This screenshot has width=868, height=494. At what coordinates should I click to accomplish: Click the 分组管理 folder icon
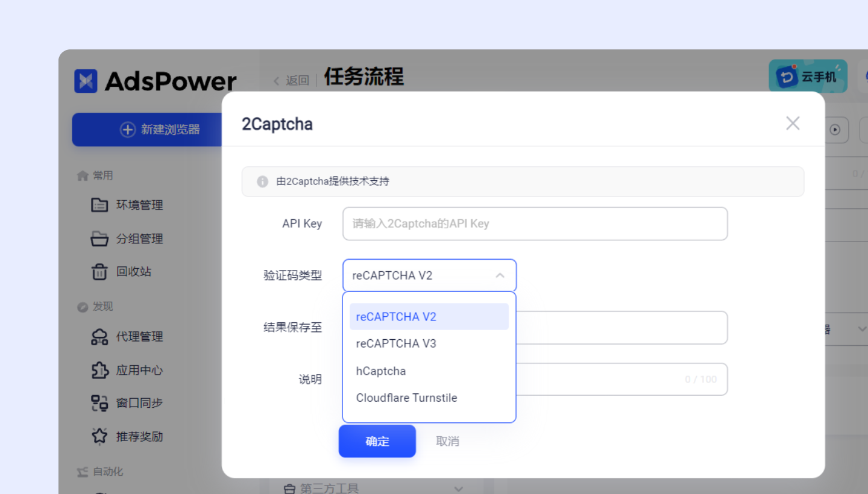[99, 239]
